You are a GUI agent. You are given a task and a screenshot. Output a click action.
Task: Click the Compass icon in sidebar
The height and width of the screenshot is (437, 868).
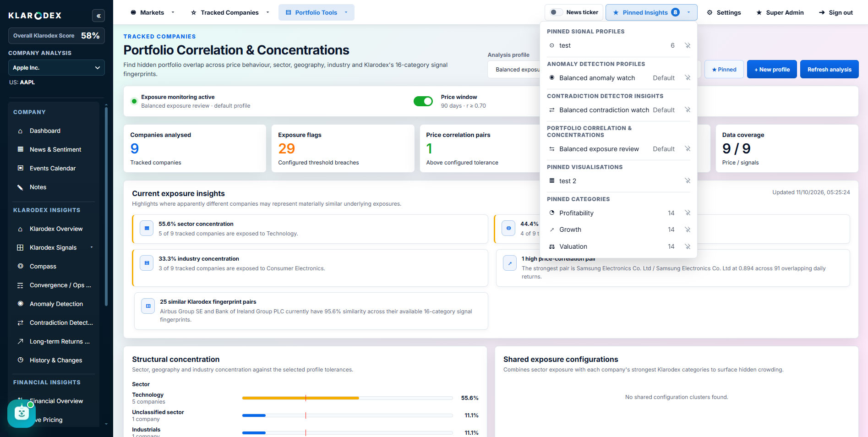click(x=20, y=266)
